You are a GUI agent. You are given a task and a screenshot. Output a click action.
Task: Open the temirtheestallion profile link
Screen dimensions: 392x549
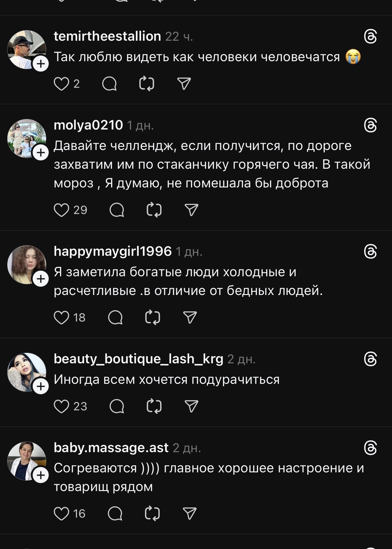(107, 36)
